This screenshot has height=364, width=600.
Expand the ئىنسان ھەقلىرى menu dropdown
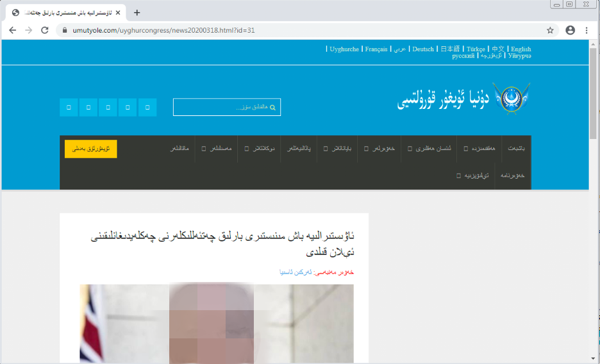tap(429, 148)
